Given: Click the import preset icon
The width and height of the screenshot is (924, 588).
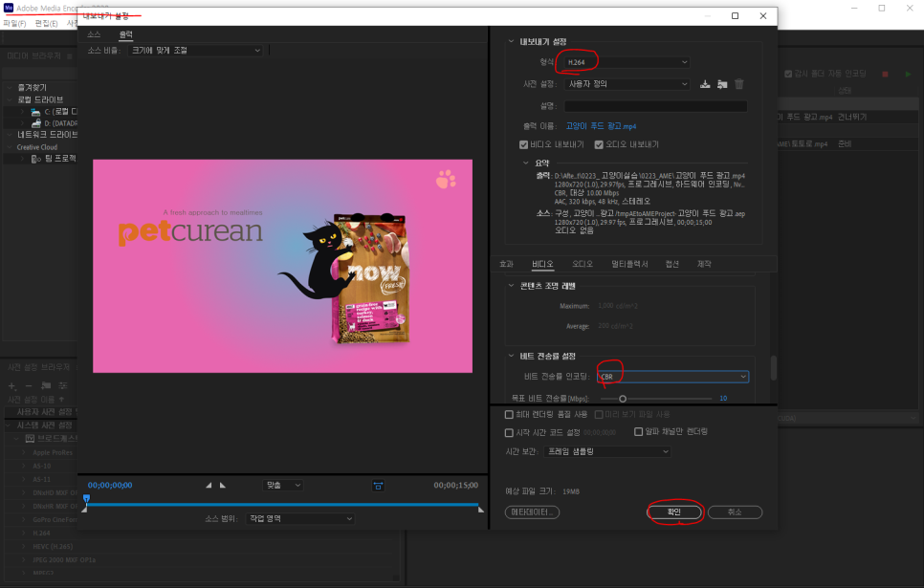Looking at the screenshot, I should coord(722,84).
